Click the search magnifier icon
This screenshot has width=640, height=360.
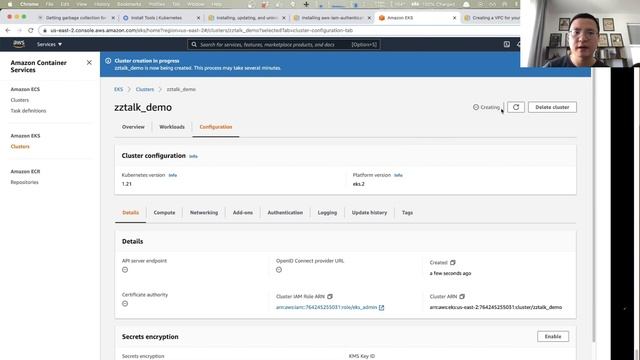[194, 44]
